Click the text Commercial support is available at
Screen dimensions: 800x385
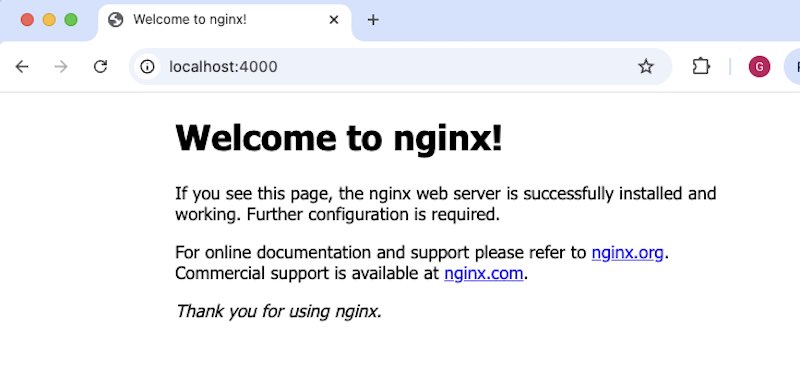(x=307, y=274)
